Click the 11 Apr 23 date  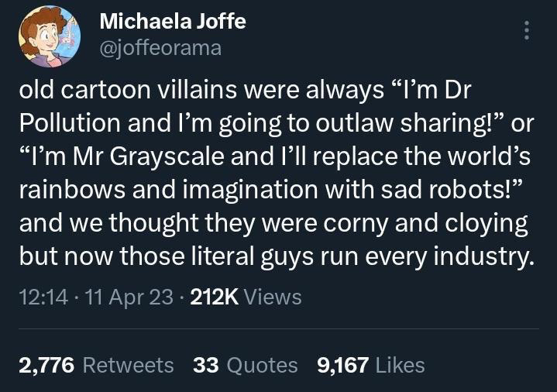pyautogui.click(x=129, y=297)
